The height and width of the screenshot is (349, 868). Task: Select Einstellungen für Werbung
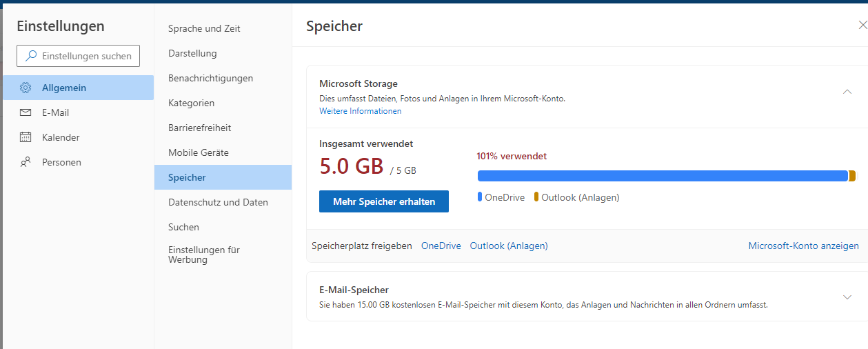(x=204, y=255)
